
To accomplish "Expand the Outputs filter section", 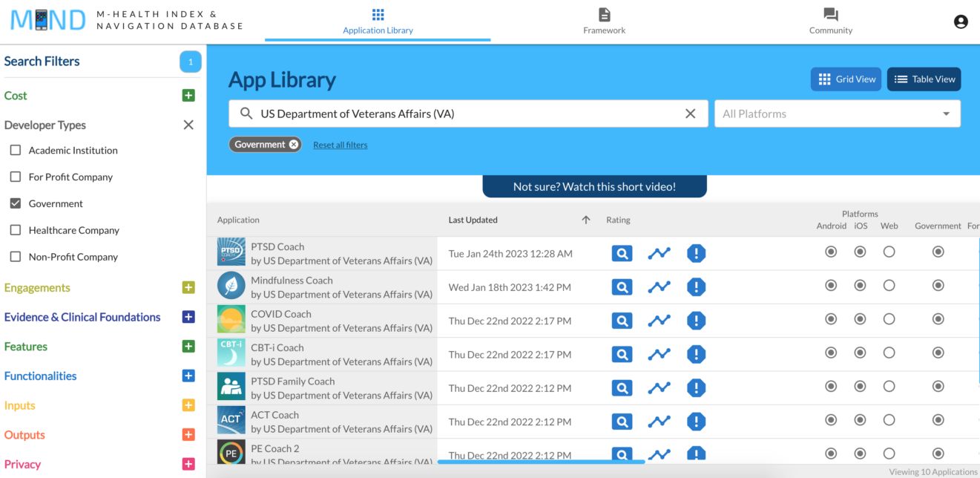I will tap(188, 435).
